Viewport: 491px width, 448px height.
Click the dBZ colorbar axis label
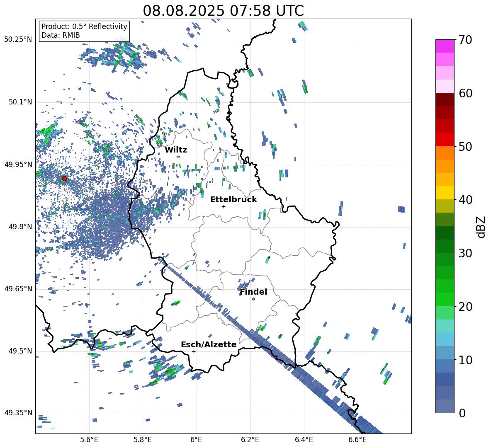(481, 227)
